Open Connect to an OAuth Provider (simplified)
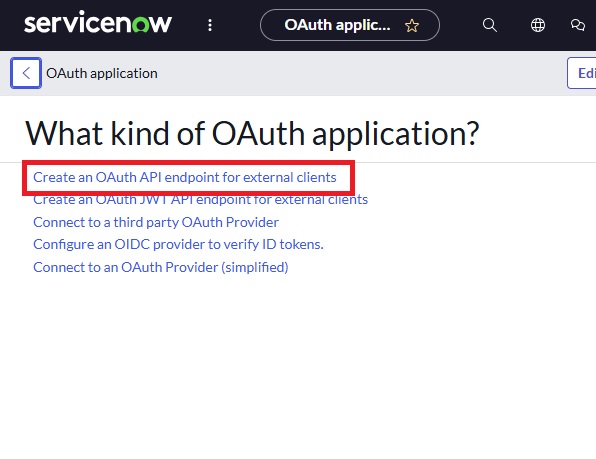 (x=161, y=267)
